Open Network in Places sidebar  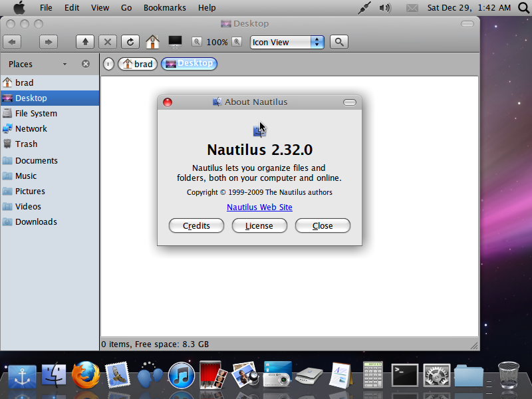click(49, 128)
